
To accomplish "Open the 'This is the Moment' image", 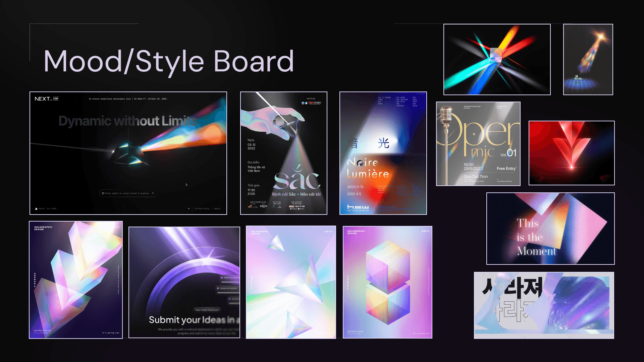I will 550,228.
